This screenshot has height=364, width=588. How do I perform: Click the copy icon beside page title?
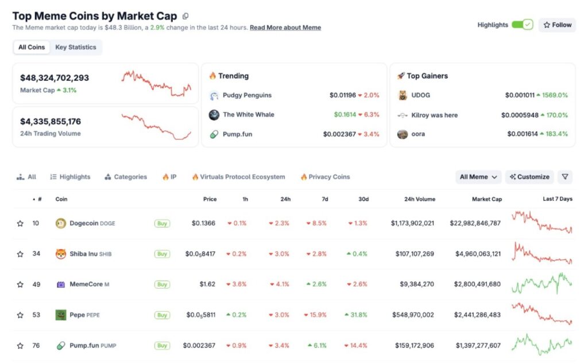[x=185, y=16]
